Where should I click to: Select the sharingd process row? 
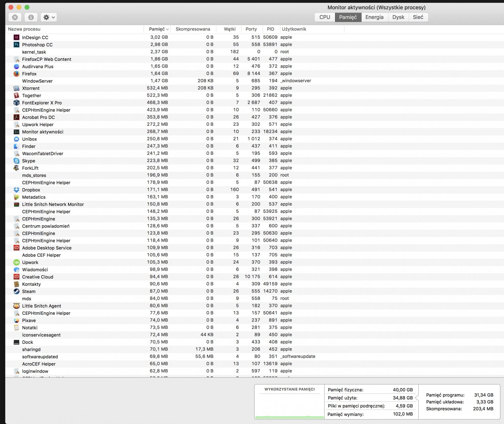point(255,349)
